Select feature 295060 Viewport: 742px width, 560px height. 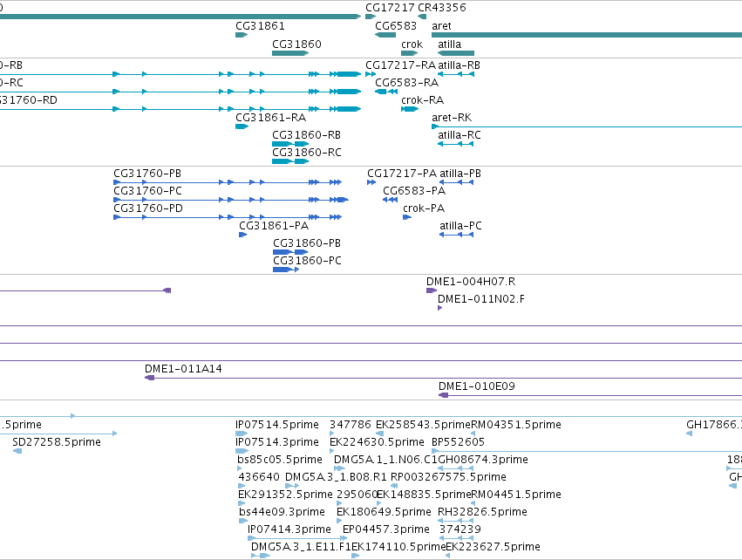357,495
